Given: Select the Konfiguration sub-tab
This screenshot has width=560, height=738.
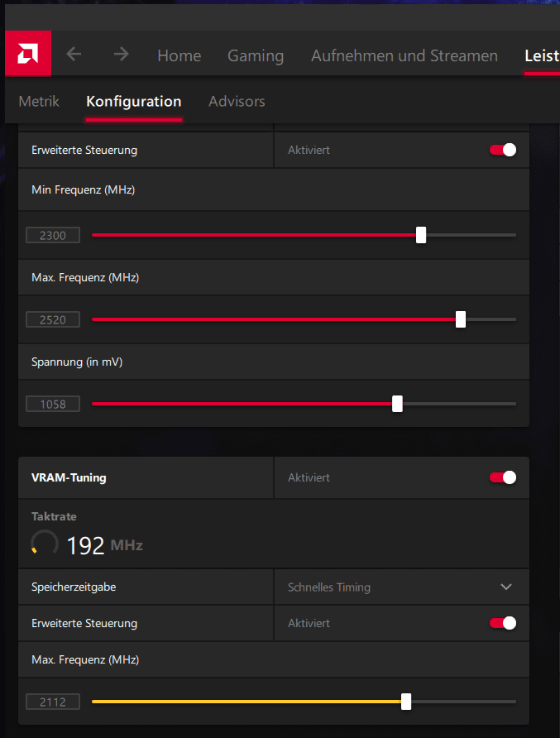Looking at the screenshot, I should (x=133, y=102).
